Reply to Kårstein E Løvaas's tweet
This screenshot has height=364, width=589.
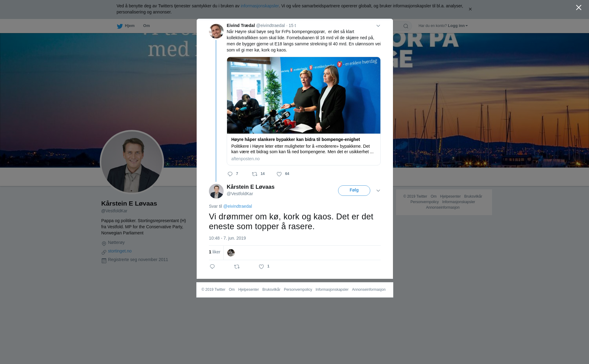pyautogui.click(x=212, y=267)
